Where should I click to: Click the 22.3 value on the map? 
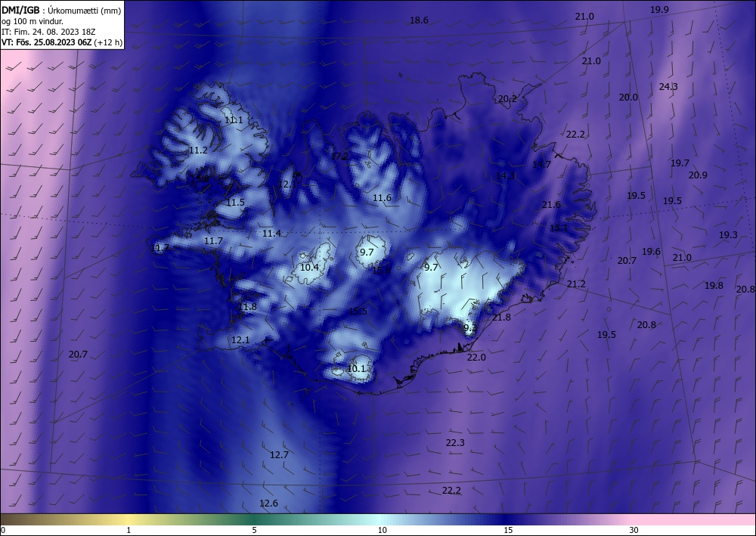click(455, 443)
